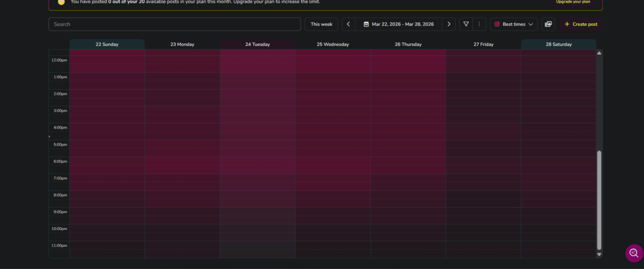The height and width of the screenshot is (269, 644).
Task: Open the filter funnel icon
Action: point(466,25)
